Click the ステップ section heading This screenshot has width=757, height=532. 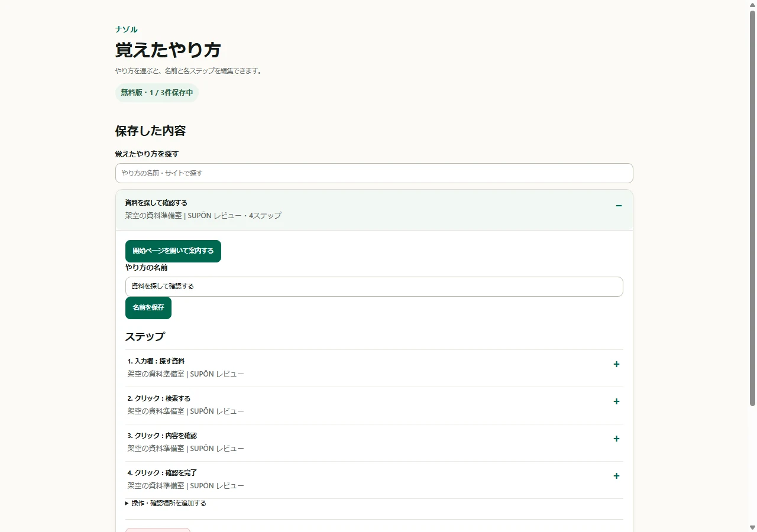(145, 336)
